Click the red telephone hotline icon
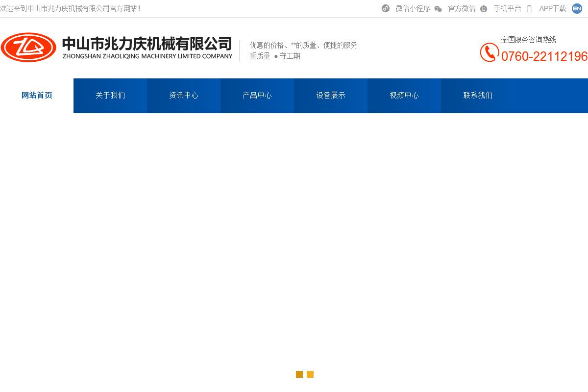The image size is (588, 392). pos(489,52)
